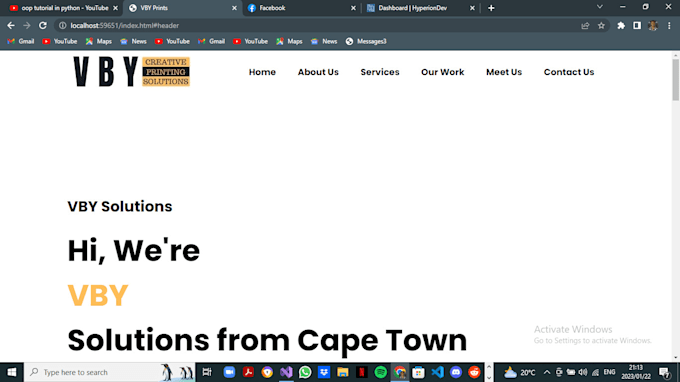Open the Chrome extensions puzzle icon
The width and height of the screenshot is (680, 382).
pyautogui.click(x=621, y=26)
